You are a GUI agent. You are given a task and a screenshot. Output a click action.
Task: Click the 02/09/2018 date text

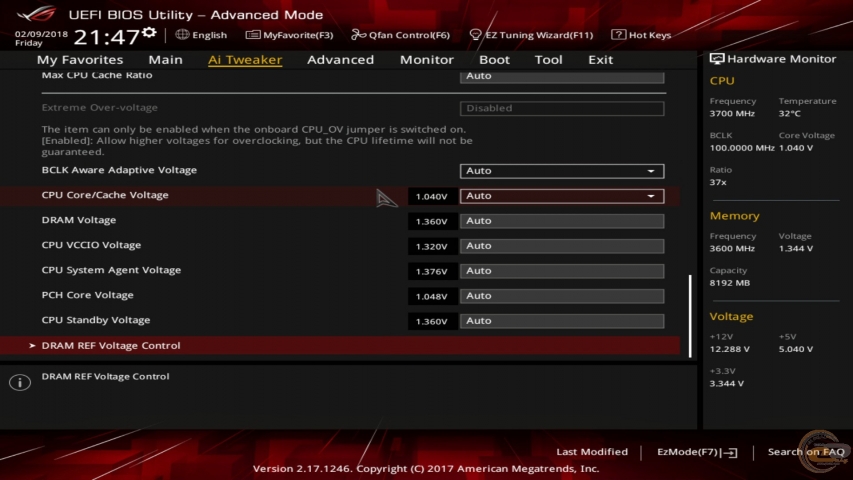click(41, 34)
